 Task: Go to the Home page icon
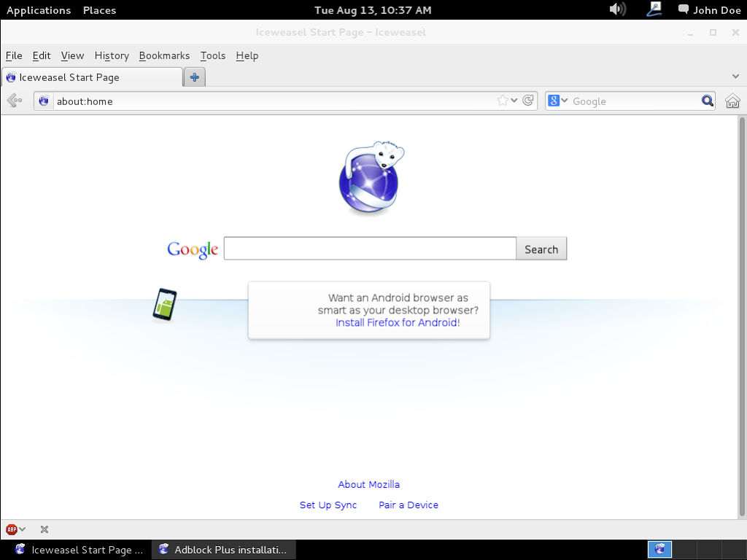pyautogui.click(x=732, y=101)
